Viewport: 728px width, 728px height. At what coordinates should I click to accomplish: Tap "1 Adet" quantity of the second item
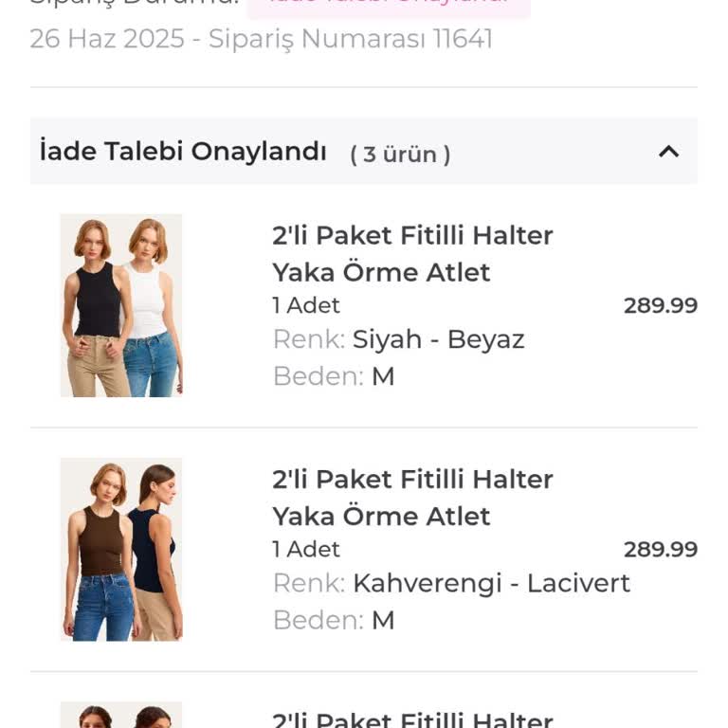pos(305,549)
